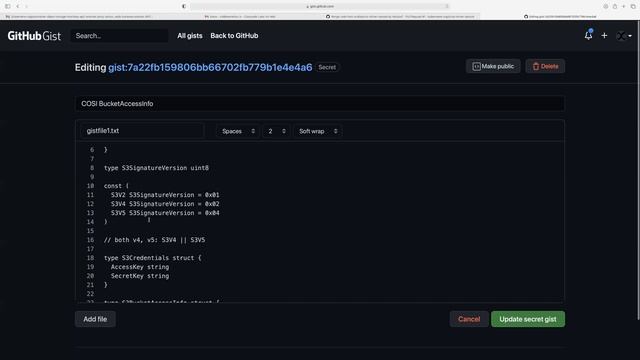Click Safari privacy shield icon
This screenshot has width=640, height=360.
[184, 6]
